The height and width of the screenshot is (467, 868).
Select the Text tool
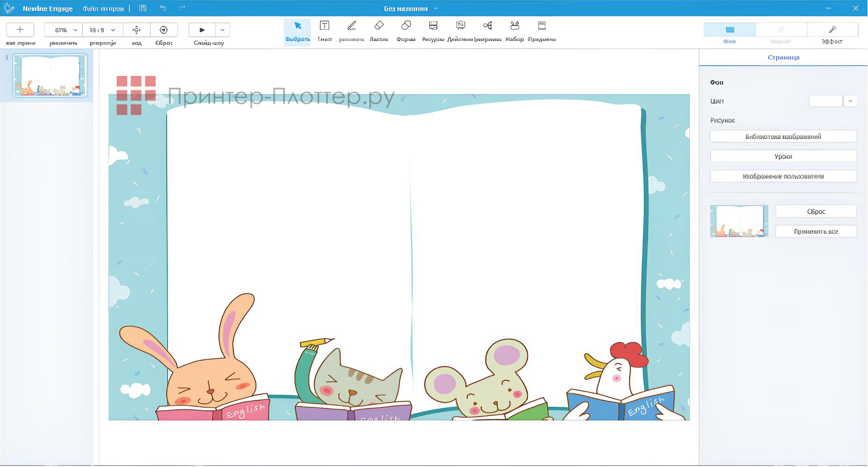point(324,26)
